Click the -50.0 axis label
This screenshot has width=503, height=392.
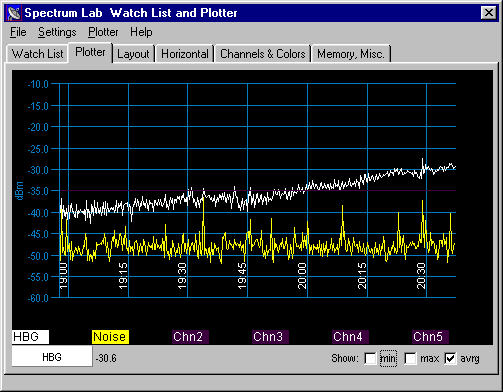click(38, 256)
